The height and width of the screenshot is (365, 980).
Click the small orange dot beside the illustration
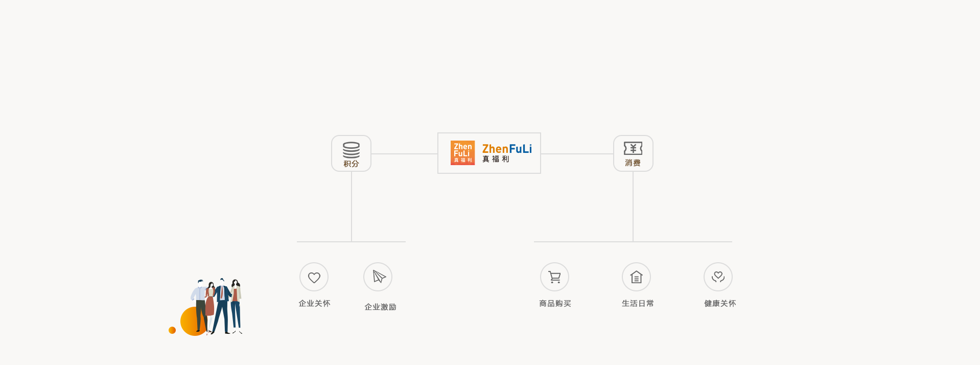click(x=172, y=330)
